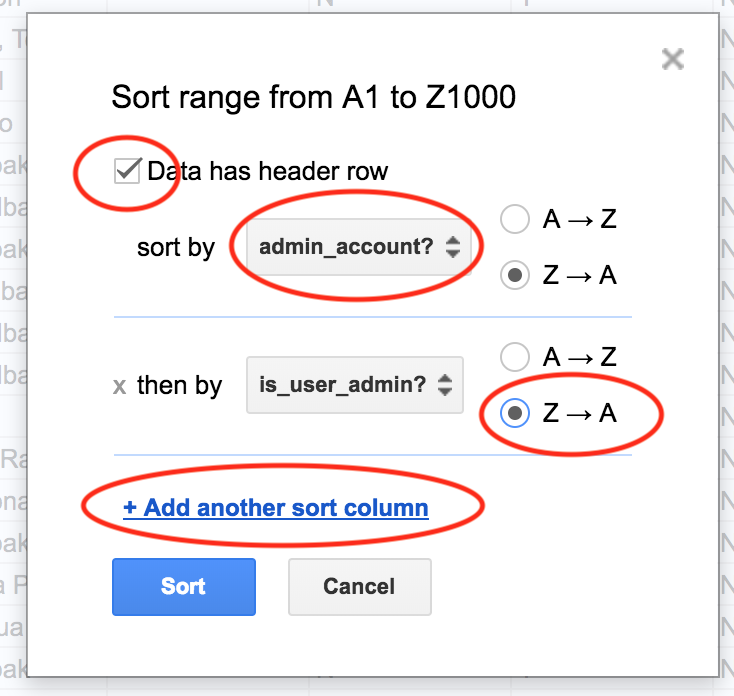Cancel the sort dialog
Image resolution: width=734 pixels, height=696 pixels.
click(x=360, y=586)
